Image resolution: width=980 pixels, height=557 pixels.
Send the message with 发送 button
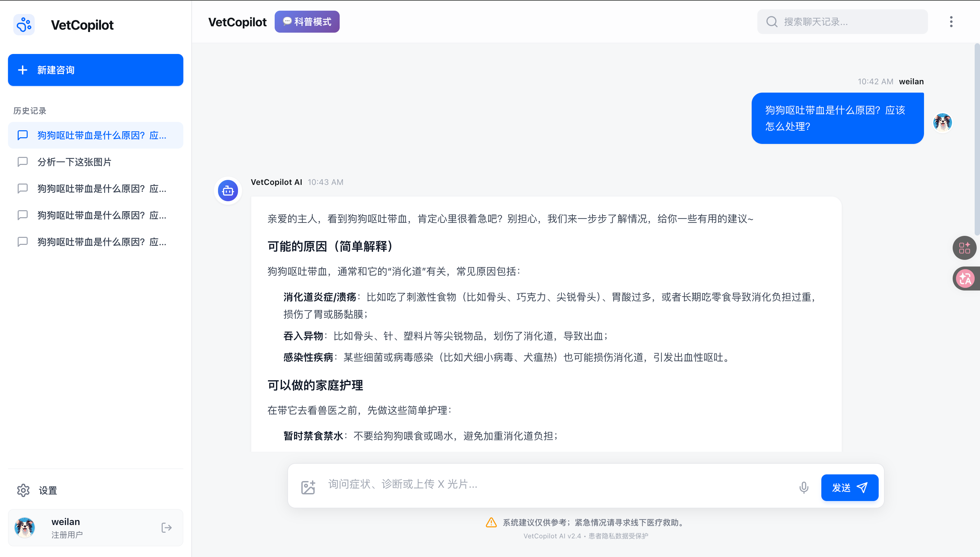[x=850, y=487]
